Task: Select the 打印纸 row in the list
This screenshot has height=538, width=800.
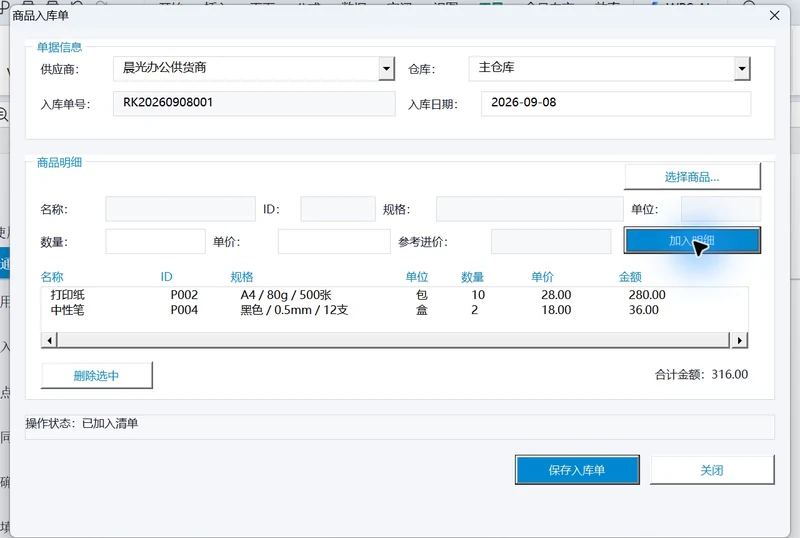Action: tap(394, 295)
